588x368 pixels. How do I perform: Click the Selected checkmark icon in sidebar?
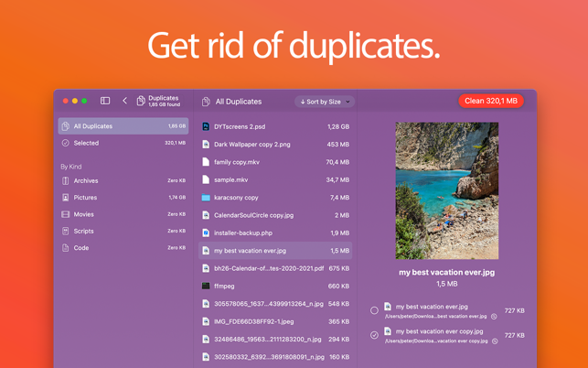click(65, 143)
